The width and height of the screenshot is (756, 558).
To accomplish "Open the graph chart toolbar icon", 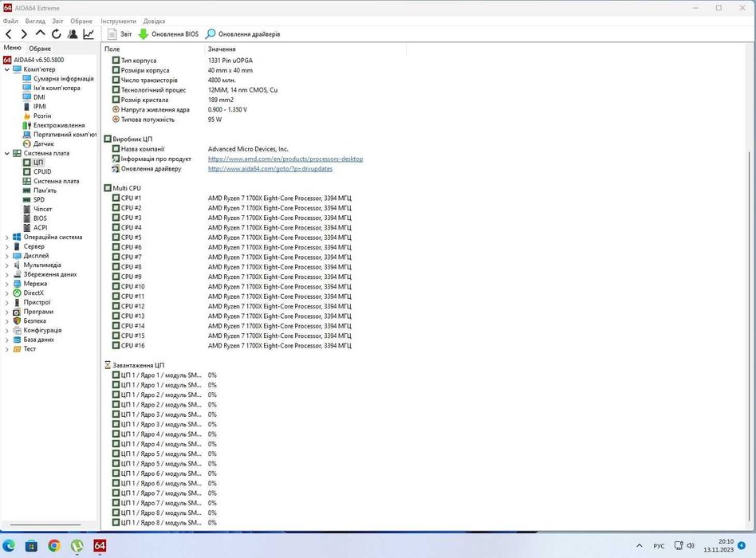I will pos(89,34).
